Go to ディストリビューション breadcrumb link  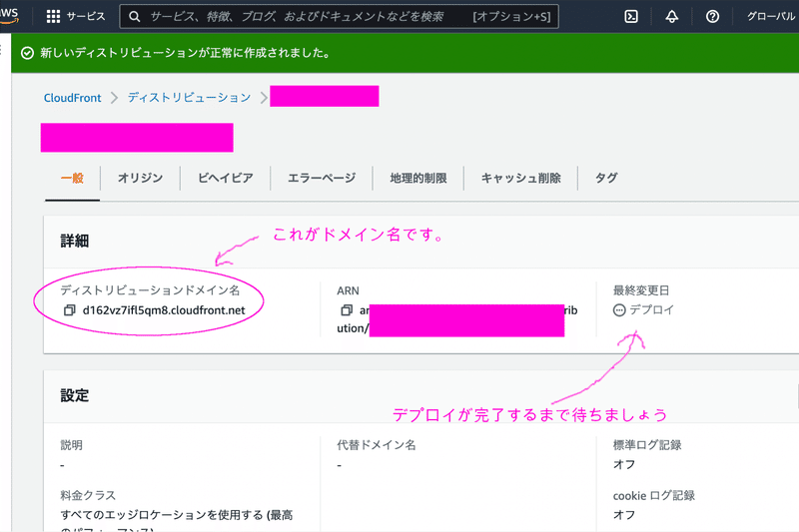pos(189,98)
